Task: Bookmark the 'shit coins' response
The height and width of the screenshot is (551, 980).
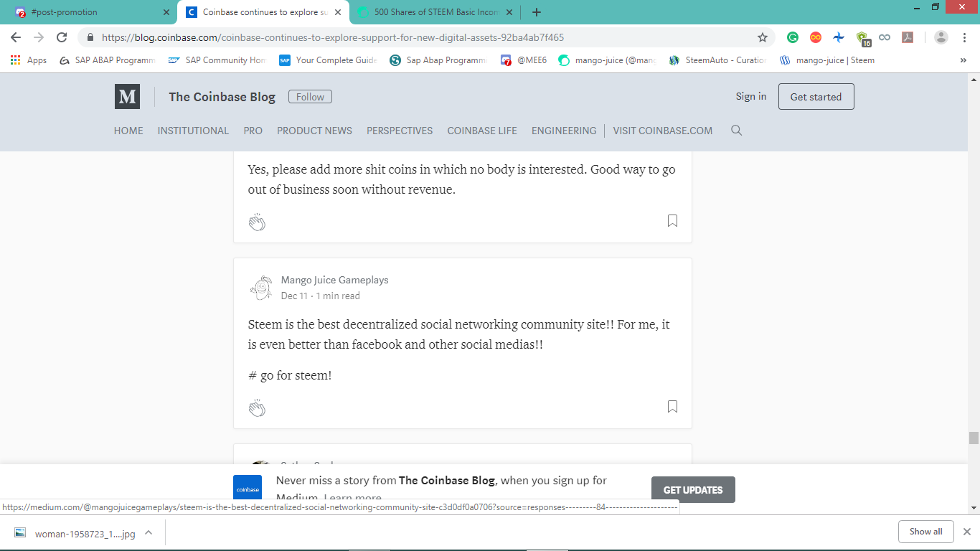Action: point(672,221)
